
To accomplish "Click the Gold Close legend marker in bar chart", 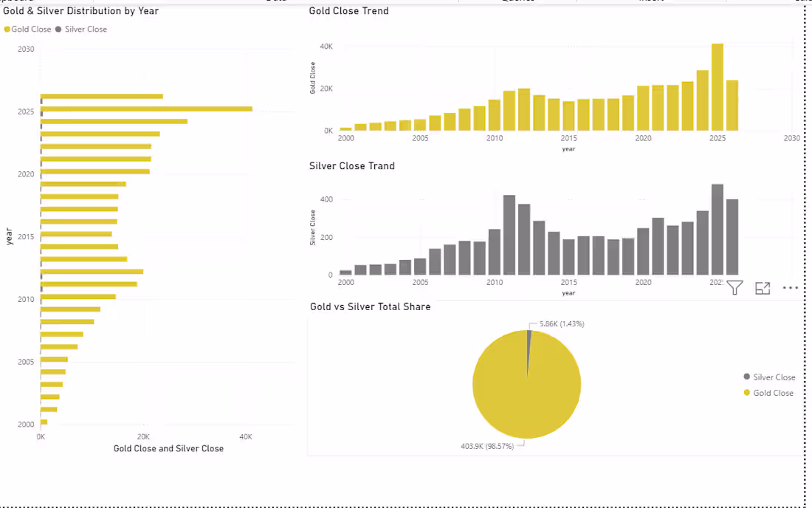I will tap(7, 30).
